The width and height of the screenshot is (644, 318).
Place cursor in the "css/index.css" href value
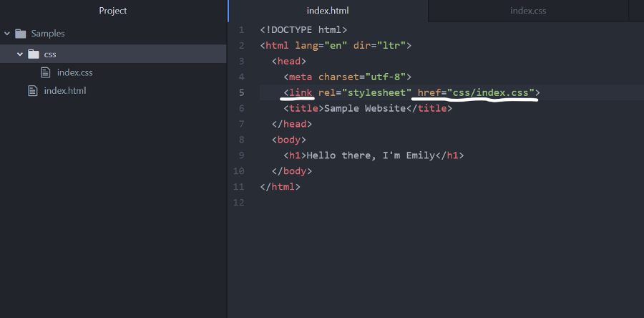[492, 92]
